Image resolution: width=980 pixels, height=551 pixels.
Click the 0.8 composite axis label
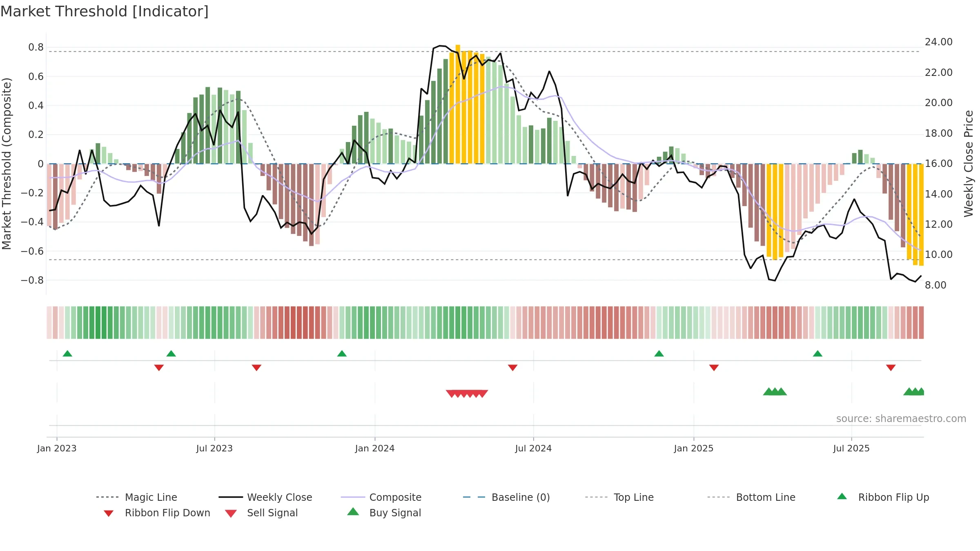(36, 47)
